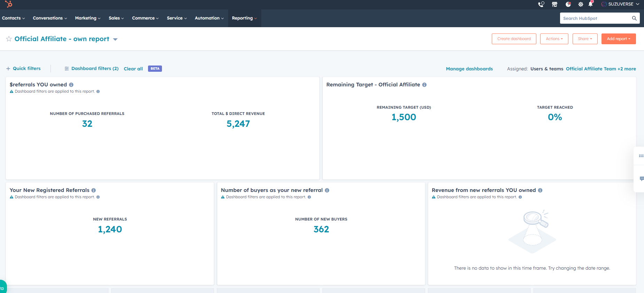Open the Manage dashboards link

(469, 69)
